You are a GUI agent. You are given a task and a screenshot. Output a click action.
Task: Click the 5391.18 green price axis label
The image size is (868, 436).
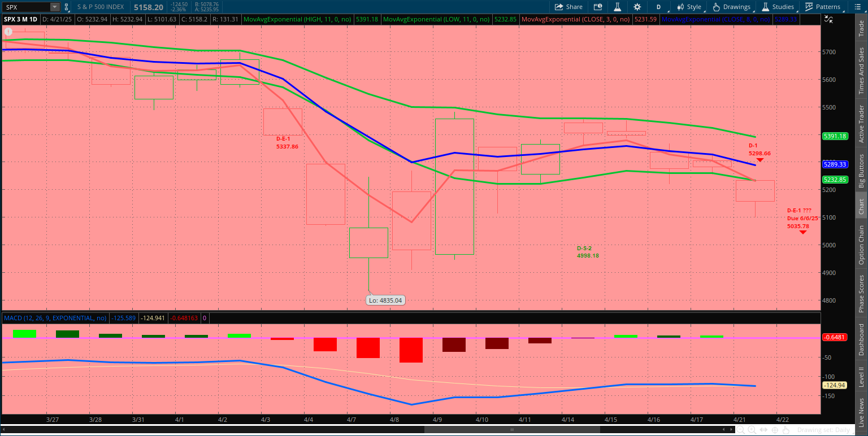(836, 136)
